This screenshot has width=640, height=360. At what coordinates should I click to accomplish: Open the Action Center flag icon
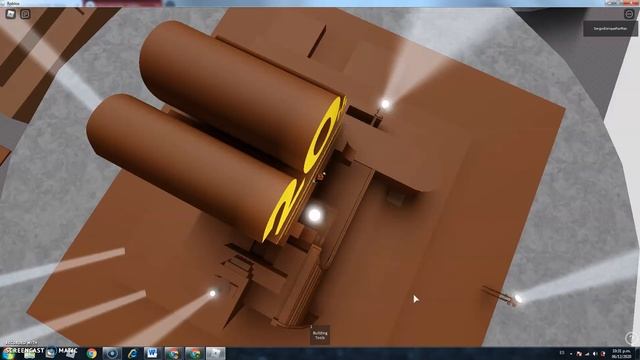tap(579, 354)
